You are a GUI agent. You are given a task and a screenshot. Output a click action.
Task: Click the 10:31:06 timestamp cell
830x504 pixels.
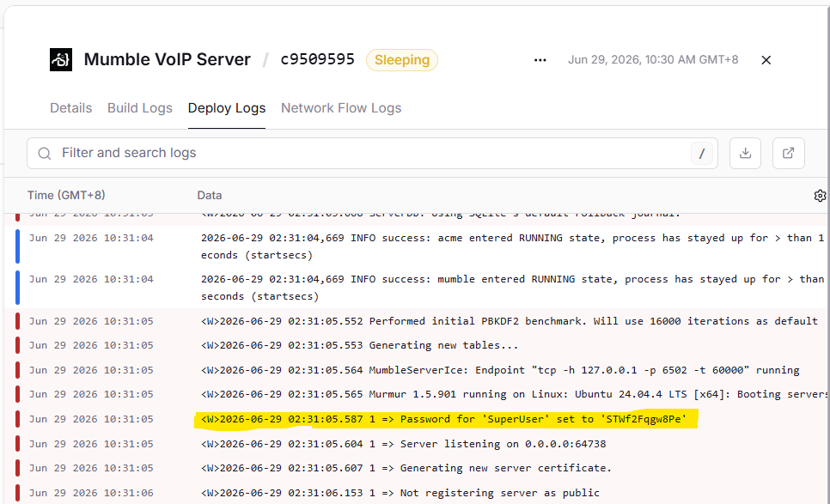tap(91, 493)
